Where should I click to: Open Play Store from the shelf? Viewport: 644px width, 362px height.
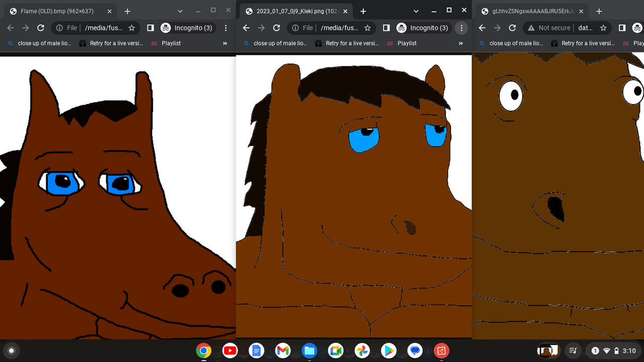coord(388,350)
